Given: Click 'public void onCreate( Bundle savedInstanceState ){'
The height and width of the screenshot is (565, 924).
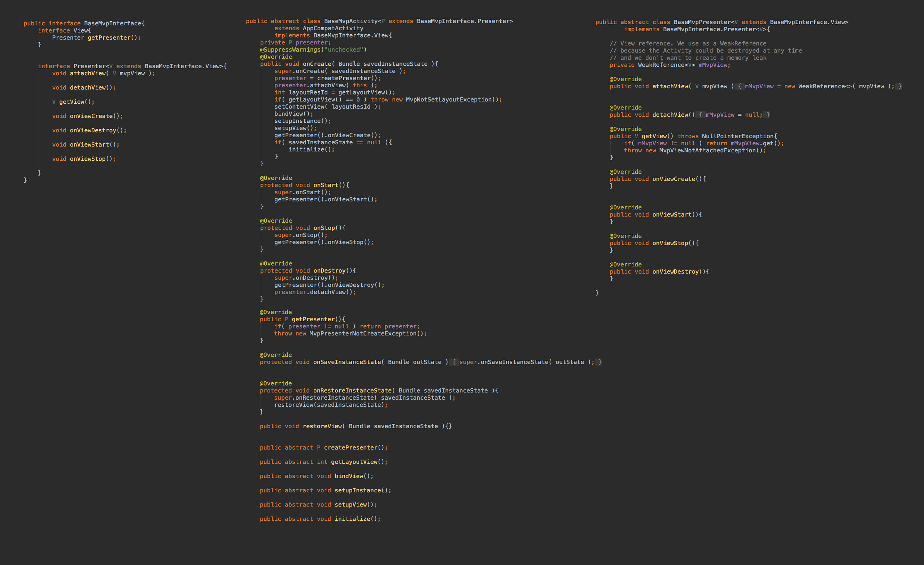Looking at the screenshot, I should [x=349, y=64].
